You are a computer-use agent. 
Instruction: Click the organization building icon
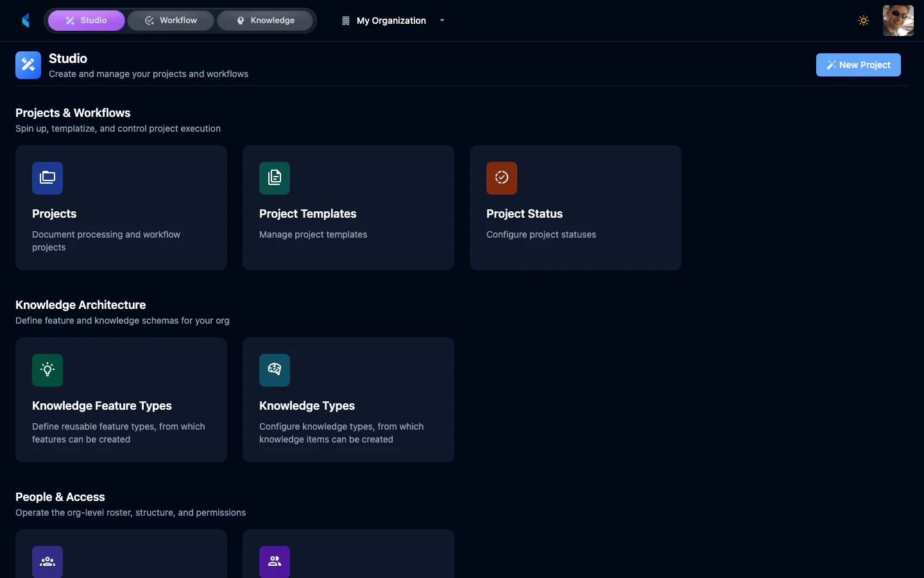tap(345, 21)
